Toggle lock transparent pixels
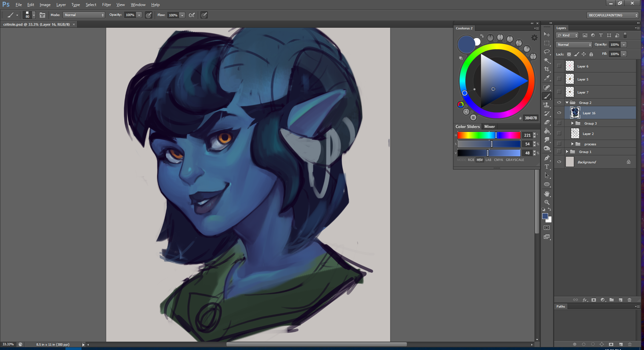 click(569, 54)
